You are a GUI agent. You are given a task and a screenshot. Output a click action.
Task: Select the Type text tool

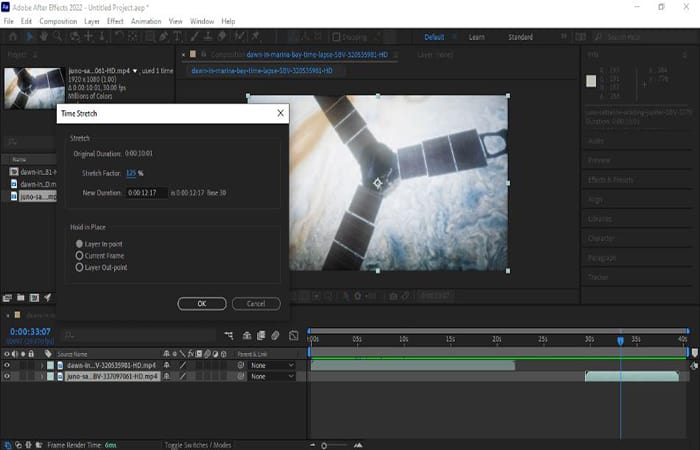177,37
